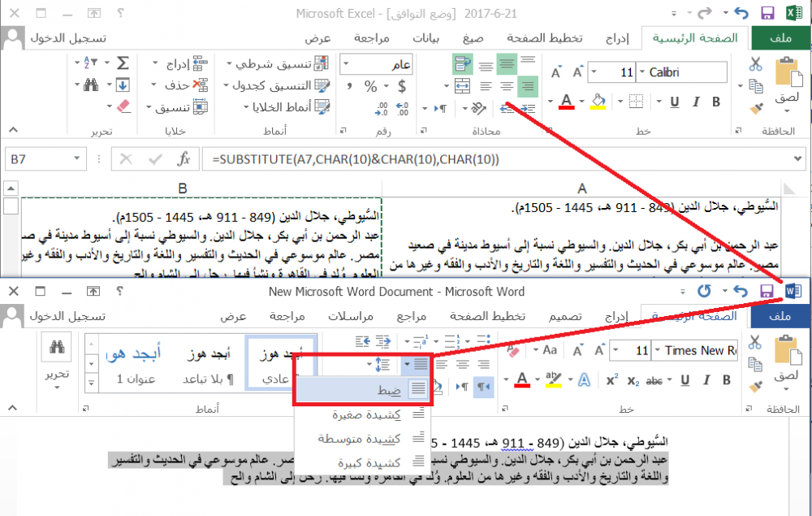The image size is (812, 516).
Task: Click Excel's Format Painter brush
Action: pos(756,108)
